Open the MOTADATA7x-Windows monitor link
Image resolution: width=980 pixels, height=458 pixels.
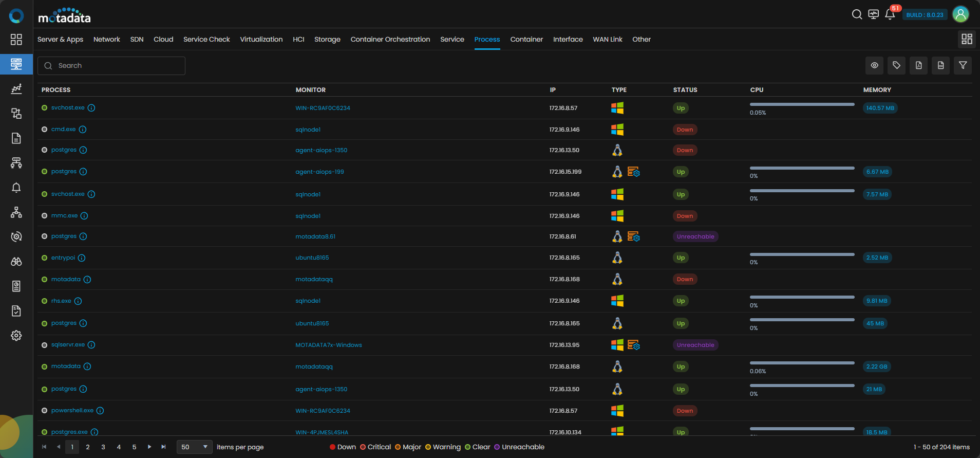click(329, 345)
